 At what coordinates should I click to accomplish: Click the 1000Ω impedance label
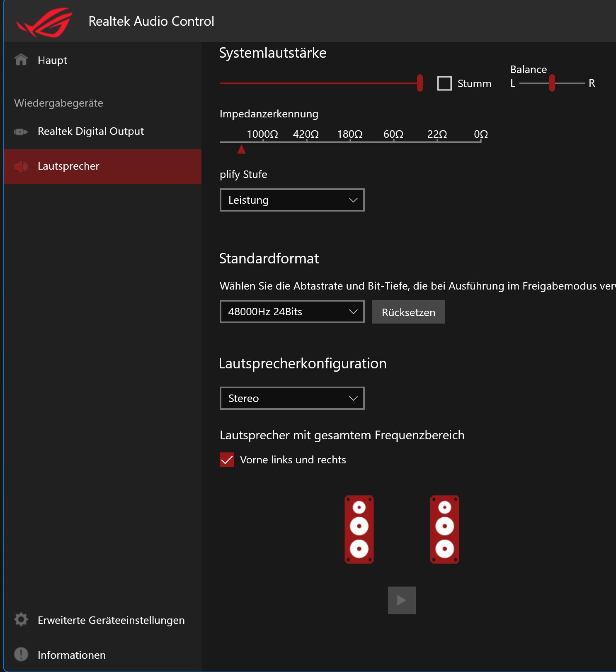[x=262, y=134]
